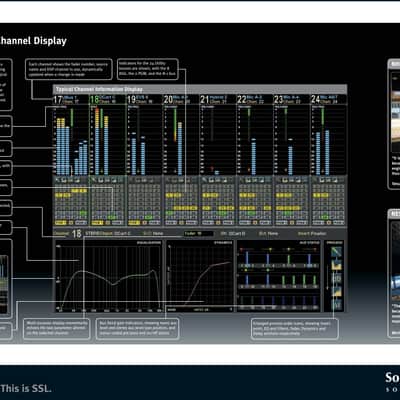Select channel 21 header
400x400 pixels.
click(217, 99)
